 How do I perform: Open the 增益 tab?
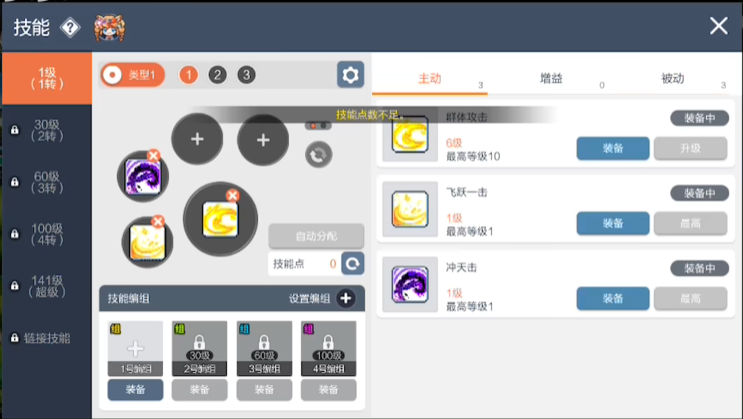click(x=551, y=78)
